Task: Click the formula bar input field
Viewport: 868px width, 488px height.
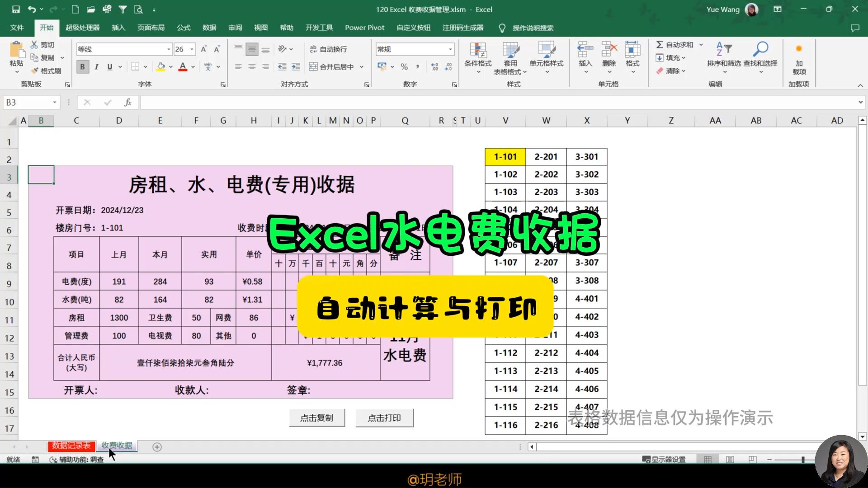Action: coord(498,103)
